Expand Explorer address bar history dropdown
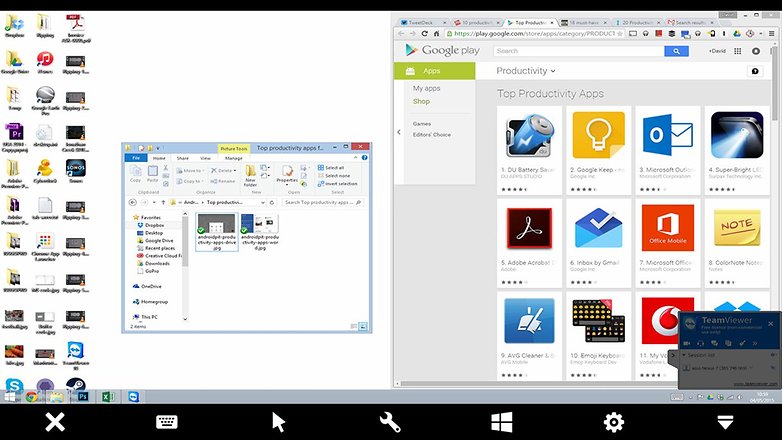The image size is (782, 440). pyautogui.click(x=262, y=203)
